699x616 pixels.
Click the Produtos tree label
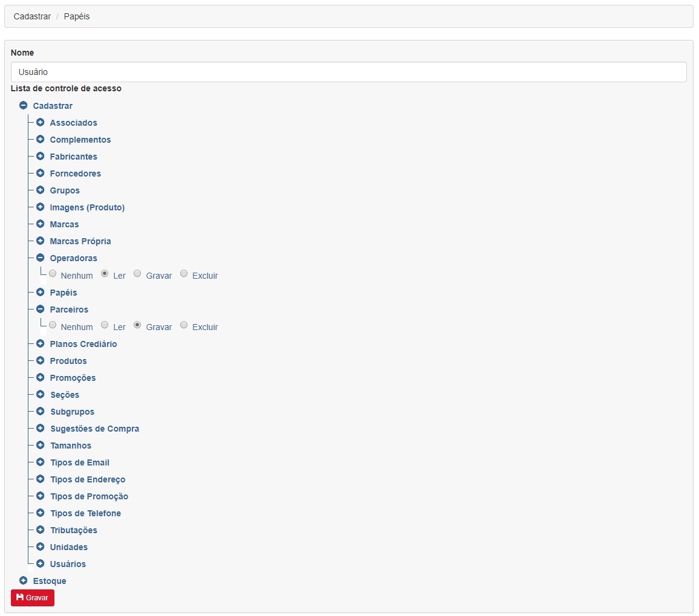[x=68, y=361]
